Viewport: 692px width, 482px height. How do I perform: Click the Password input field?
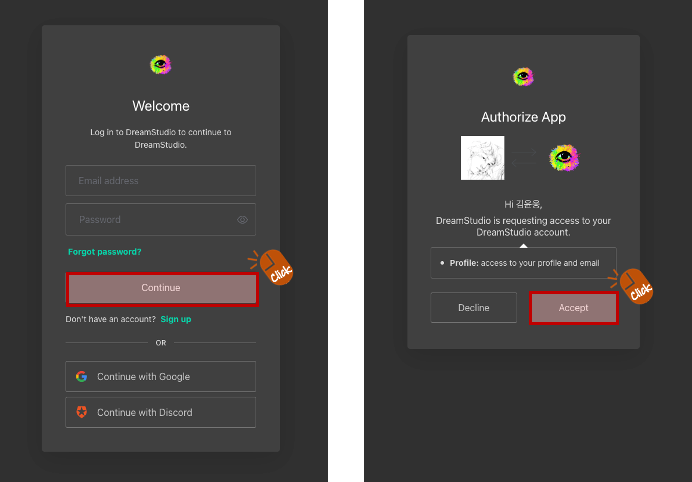pos(161,219)
